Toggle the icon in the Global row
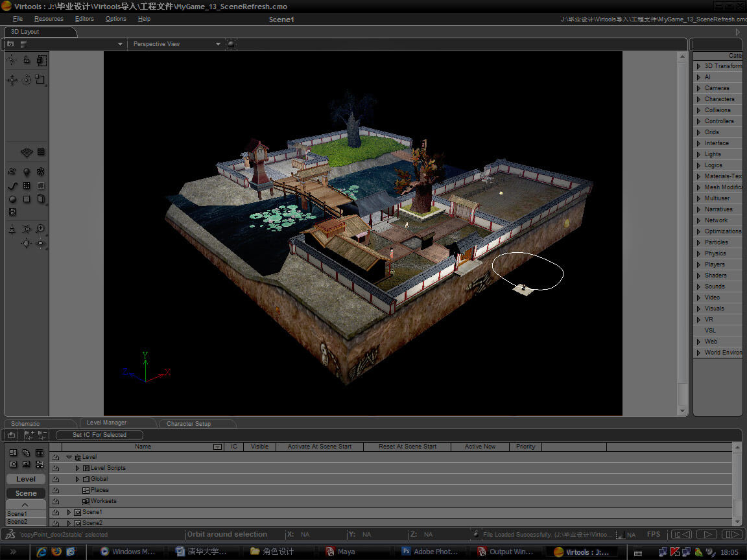 [56, 480]
